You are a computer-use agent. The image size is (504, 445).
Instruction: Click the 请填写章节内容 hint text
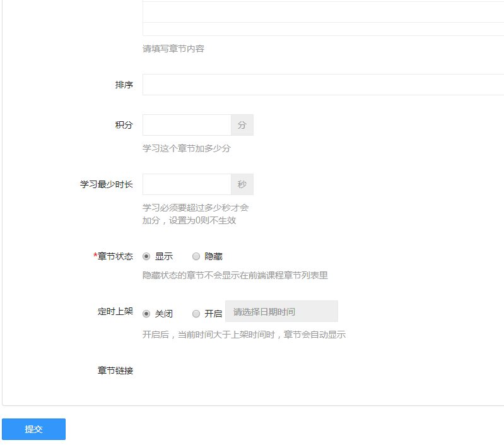click(173, 49)
